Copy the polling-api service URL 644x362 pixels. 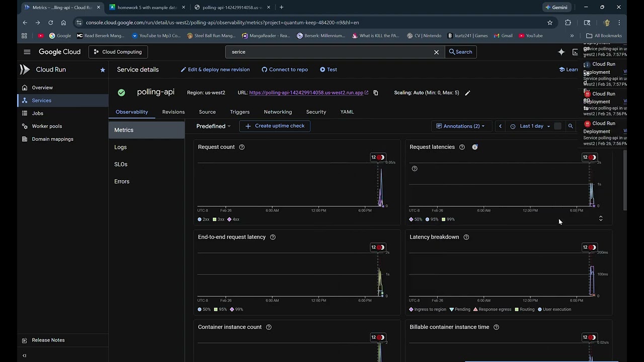(375, 93)
